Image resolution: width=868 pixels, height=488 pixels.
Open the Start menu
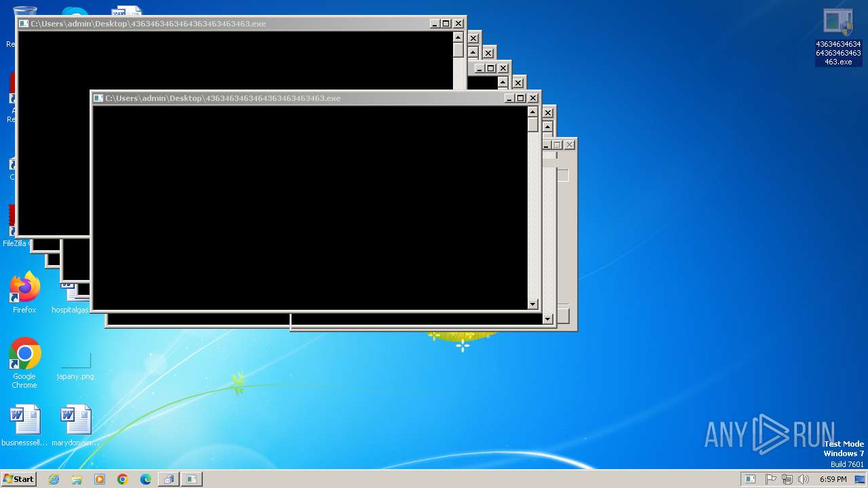coord(18,479)
